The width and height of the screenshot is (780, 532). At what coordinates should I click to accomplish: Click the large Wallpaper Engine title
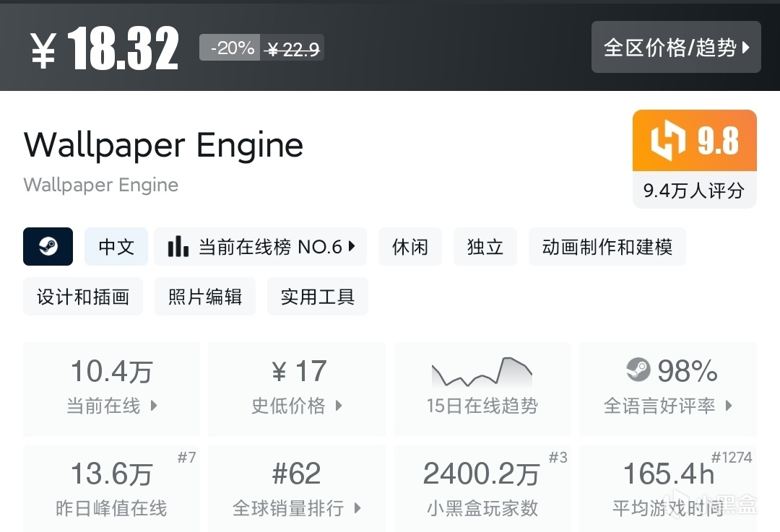163,145
